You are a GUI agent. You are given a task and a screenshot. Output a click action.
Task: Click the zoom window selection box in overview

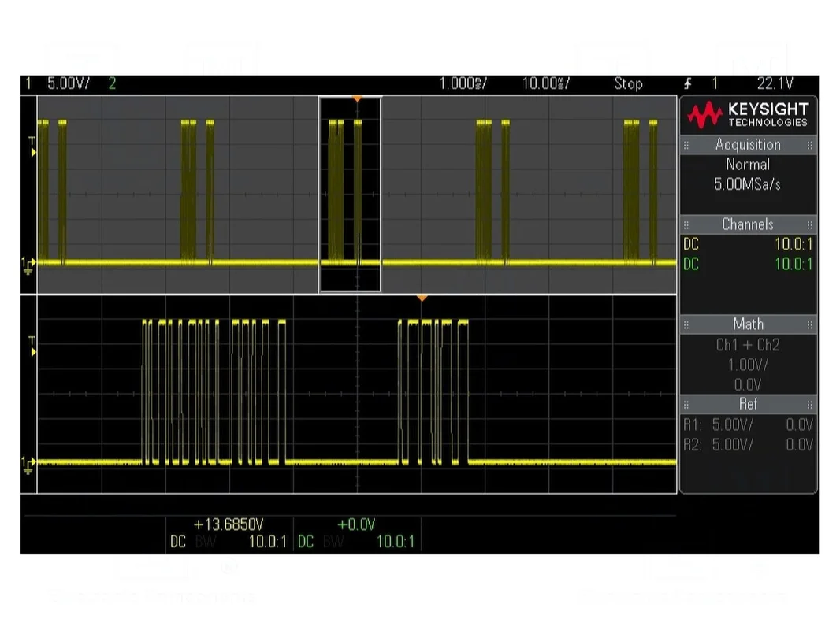pyautogui.click(x=350, y=195)
